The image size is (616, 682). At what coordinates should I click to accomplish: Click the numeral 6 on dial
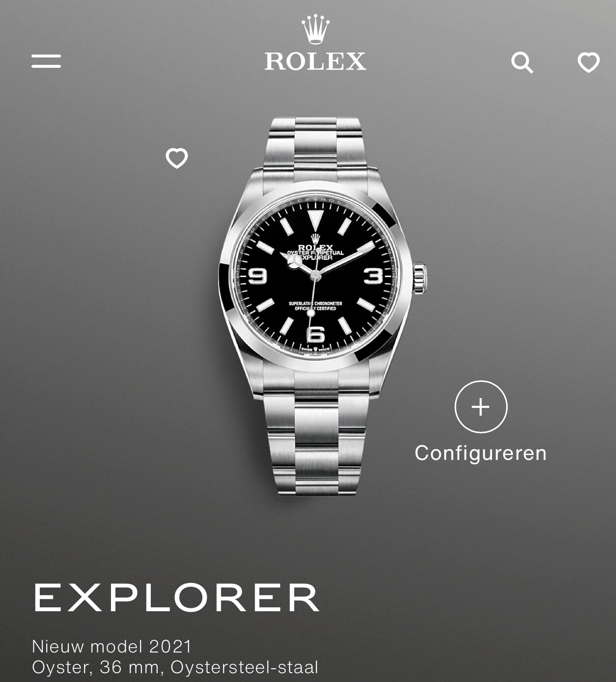coord(315,335)
